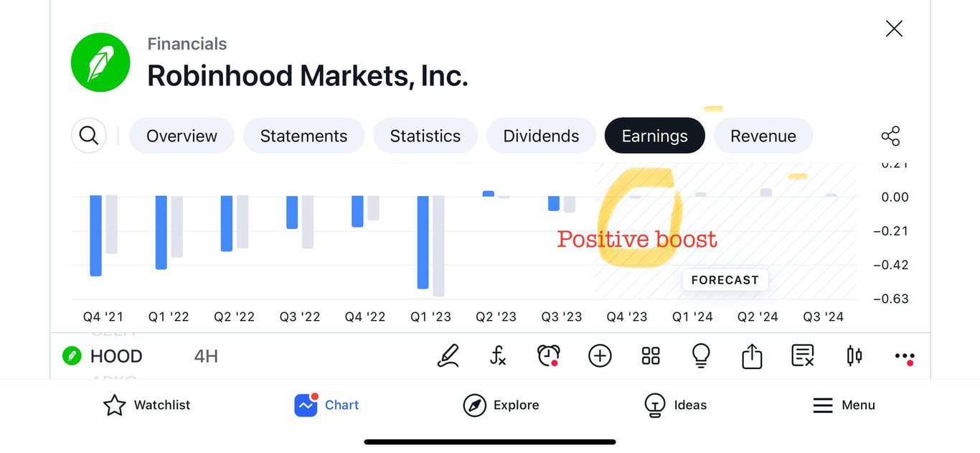Close the financials panel with X

(894, 29)
